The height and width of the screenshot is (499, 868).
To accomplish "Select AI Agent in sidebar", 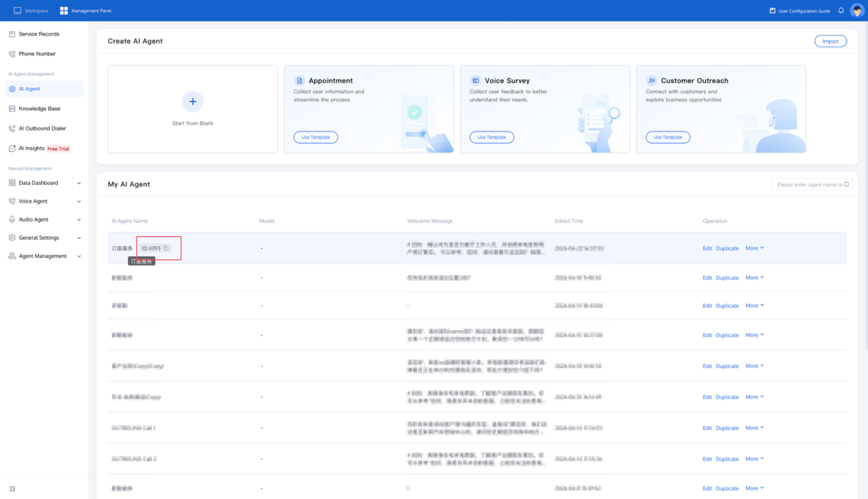I will [44, 89].
